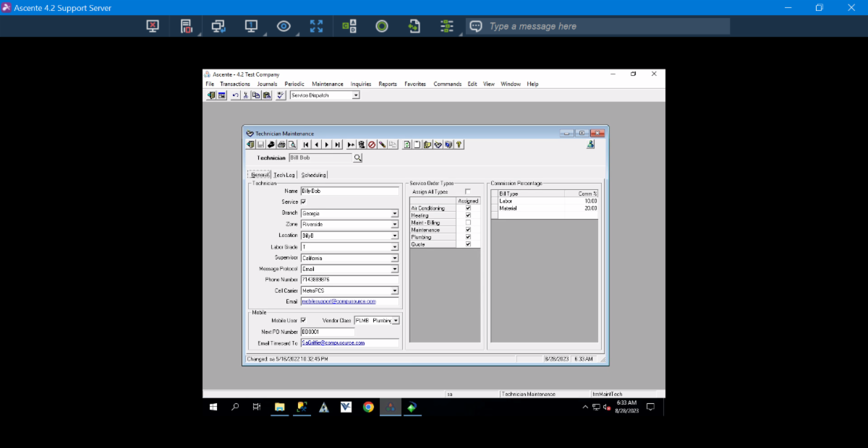Enable the Assign All Types checkbox
Viewport: 868px width, 448px height.
click(x=467, y=191)
